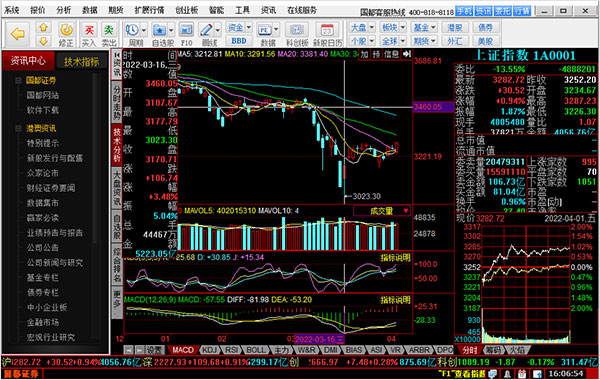Click the 买入 buy icon
The image size is (600, 380).
coord(89,30)
